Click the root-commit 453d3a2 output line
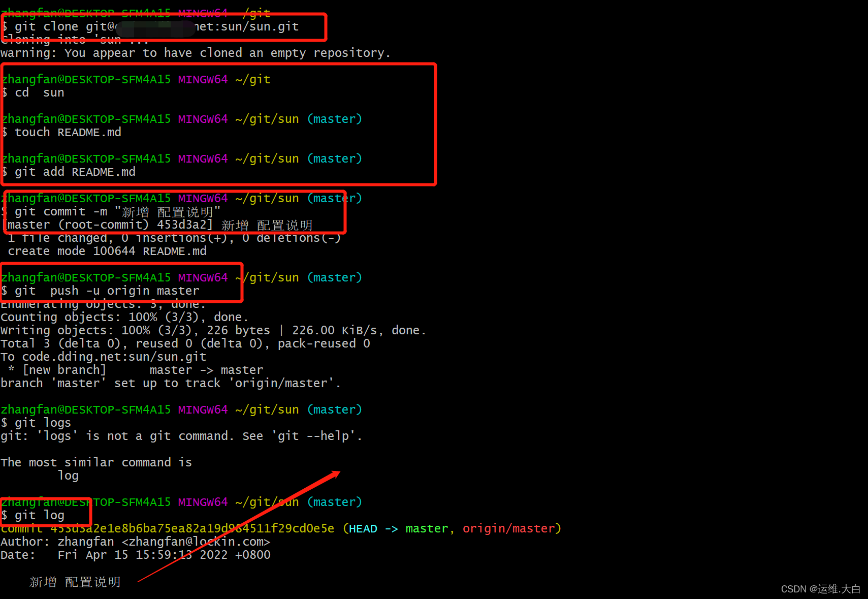 [x=157, y=225]
